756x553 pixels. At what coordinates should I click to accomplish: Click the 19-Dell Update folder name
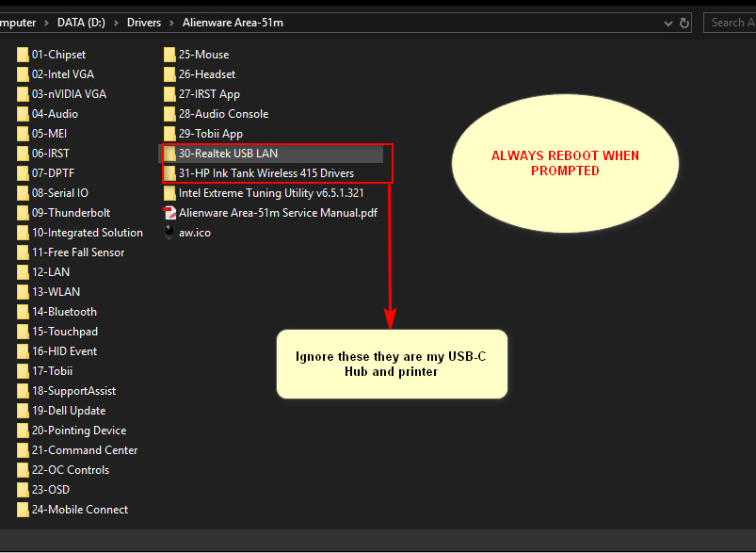(69, 411)
